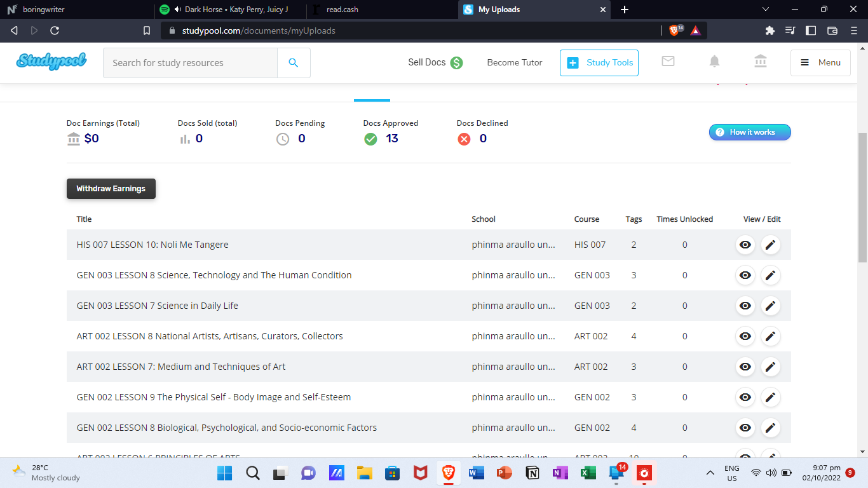Click Become Tutor link

(515, 62)
